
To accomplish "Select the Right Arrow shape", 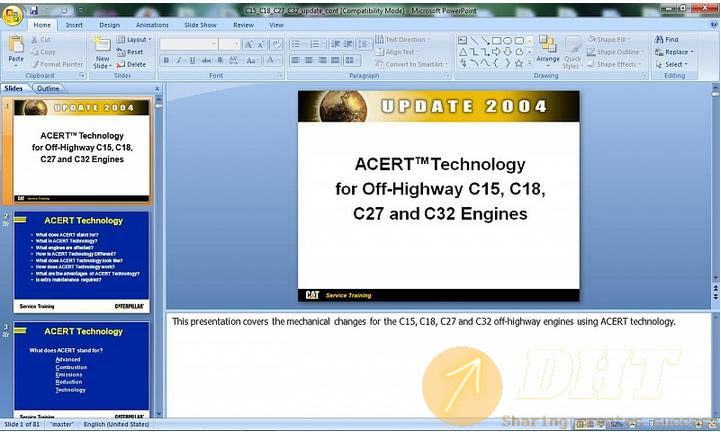I will click(x=496, y=52).
